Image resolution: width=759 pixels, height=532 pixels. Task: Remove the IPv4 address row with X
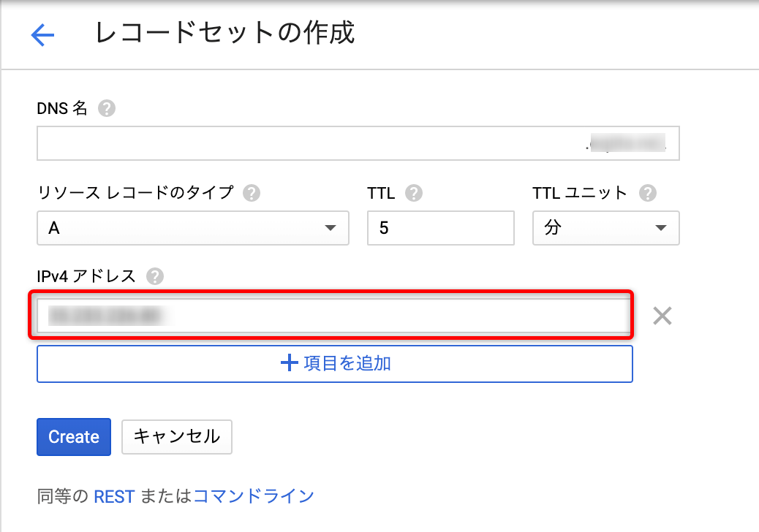pyautogui.click(x=662, y=316)
